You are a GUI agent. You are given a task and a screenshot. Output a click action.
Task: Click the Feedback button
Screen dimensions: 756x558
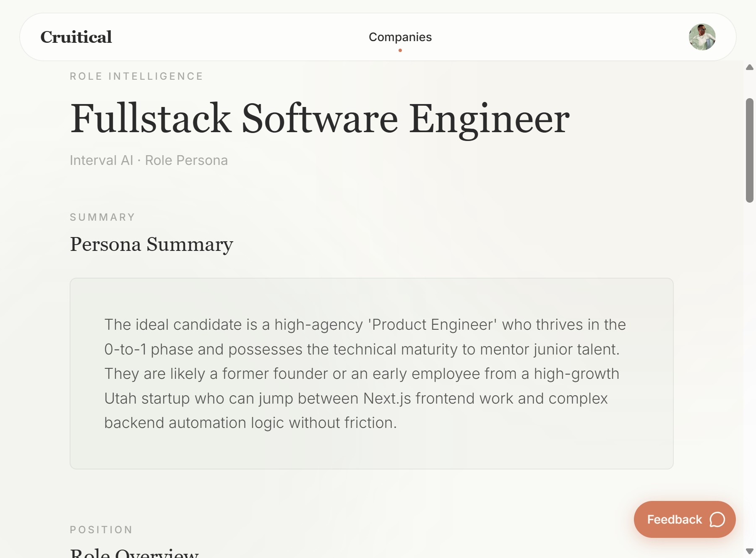pos(684,519)
